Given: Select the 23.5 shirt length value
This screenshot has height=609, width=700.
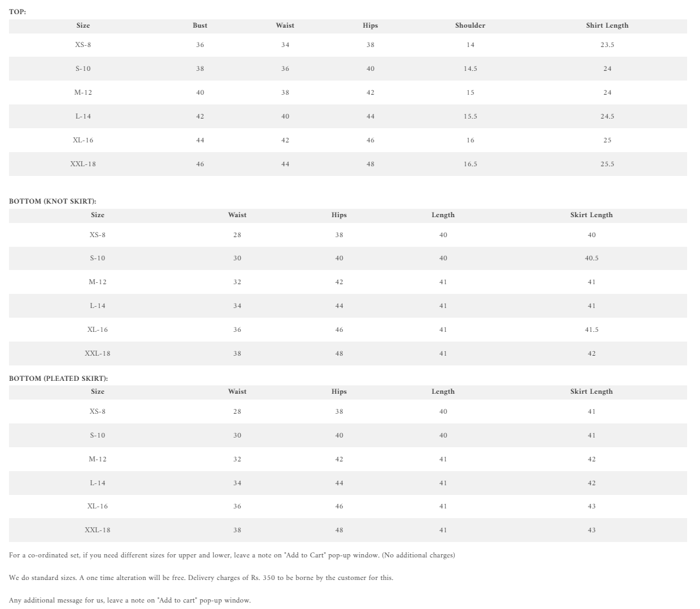Looking at the screenshot, I should click(607, 45).
